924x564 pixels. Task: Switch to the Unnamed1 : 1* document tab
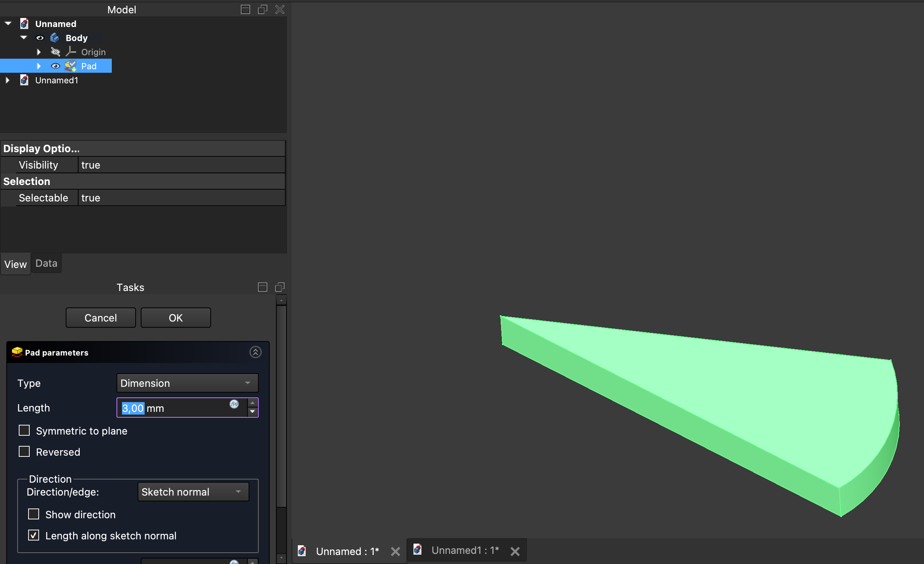pos(464,551)
